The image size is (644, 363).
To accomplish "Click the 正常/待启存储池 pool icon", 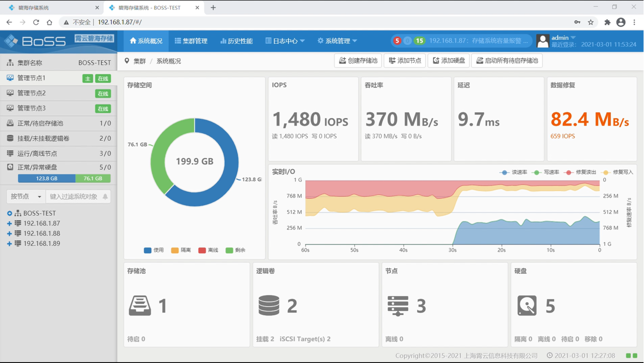I will 10,123.
